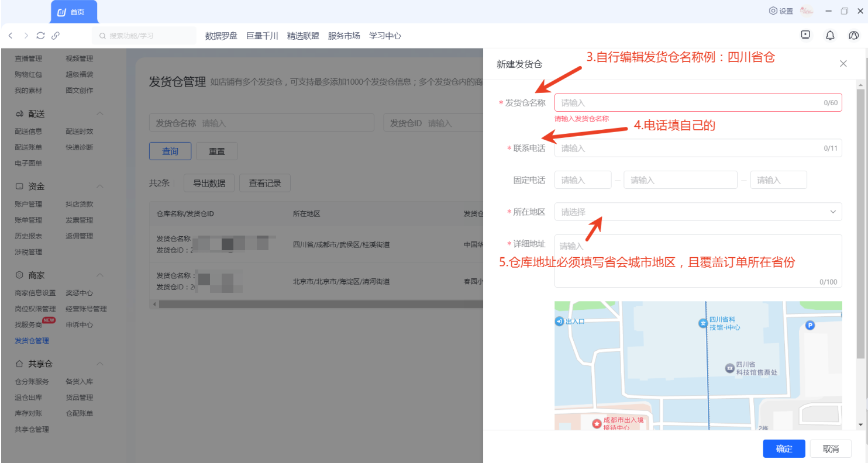Image resolution: width=868 pixels, height=463 pixels.
Task: Collapse the 共享仓 sidebar section
Action: coord(100,364)
